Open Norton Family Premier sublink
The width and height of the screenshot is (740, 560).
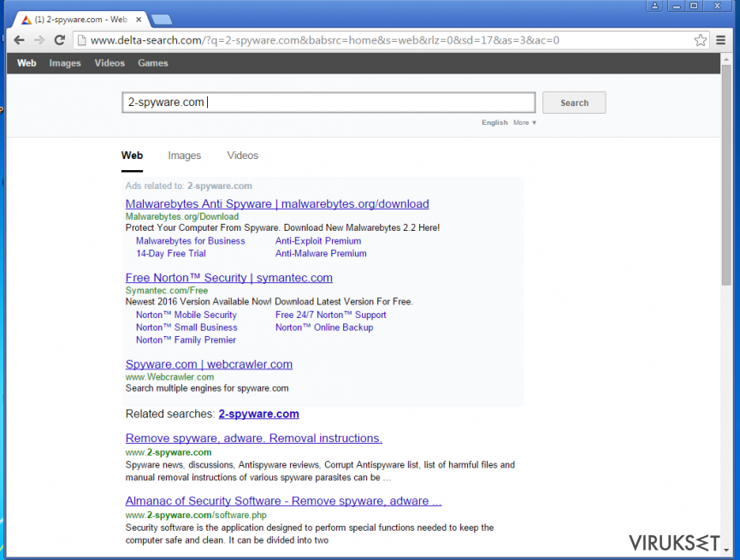pos(186,340)
